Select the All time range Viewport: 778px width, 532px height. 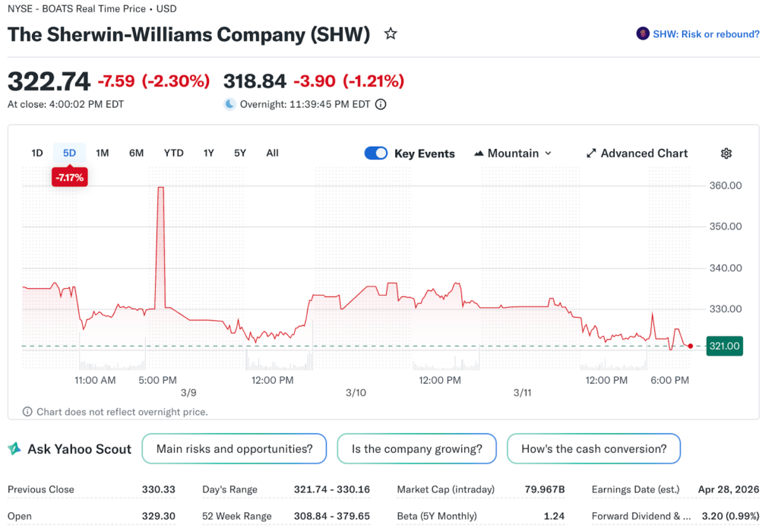click(272, 154)
